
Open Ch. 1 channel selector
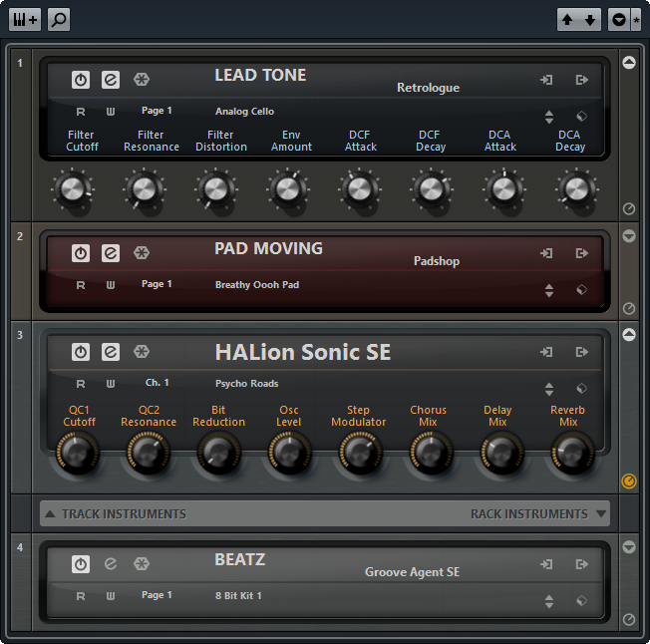158,383
